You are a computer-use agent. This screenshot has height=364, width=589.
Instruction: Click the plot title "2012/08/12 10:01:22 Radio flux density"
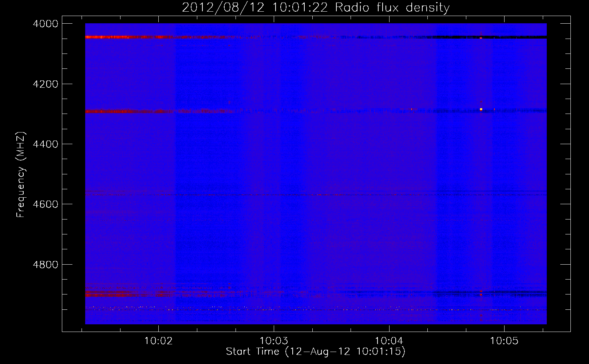pyautogui.click(x=316, y=7)
